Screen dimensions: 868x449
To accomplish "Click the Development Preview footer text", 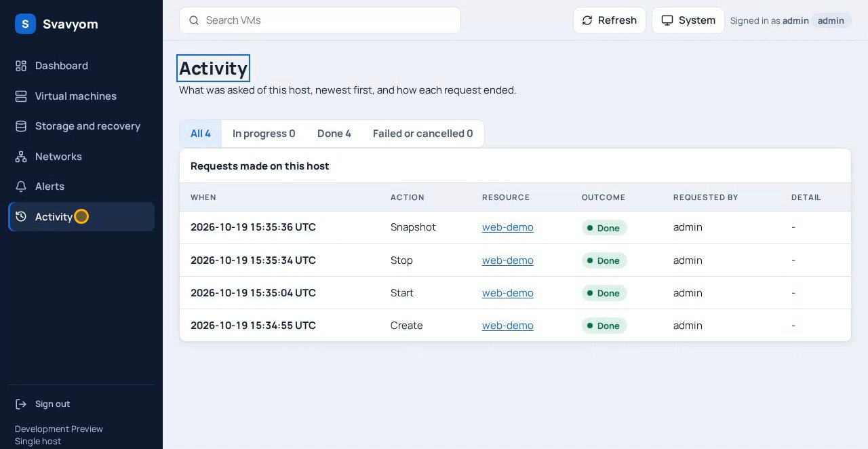I will click(59, 429).
